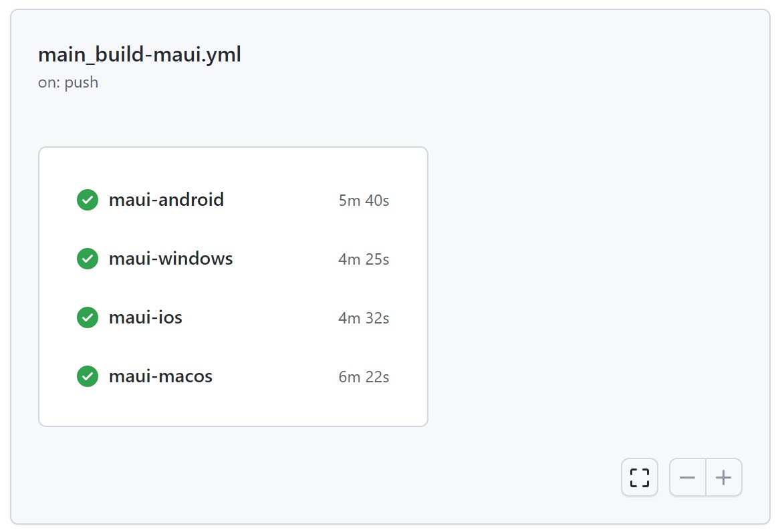Open the maui-ios build job
Screen dimensions: 778x532
[x=144, y=317]
